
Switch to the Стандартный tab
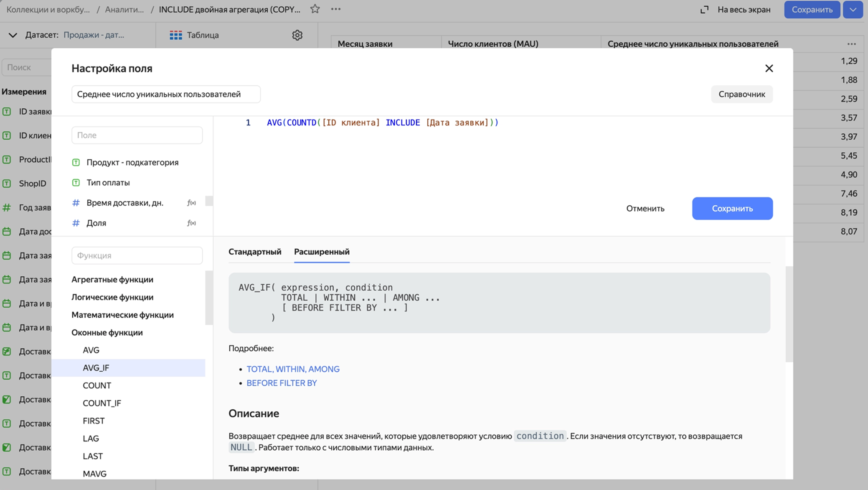(x=255, y=252)
